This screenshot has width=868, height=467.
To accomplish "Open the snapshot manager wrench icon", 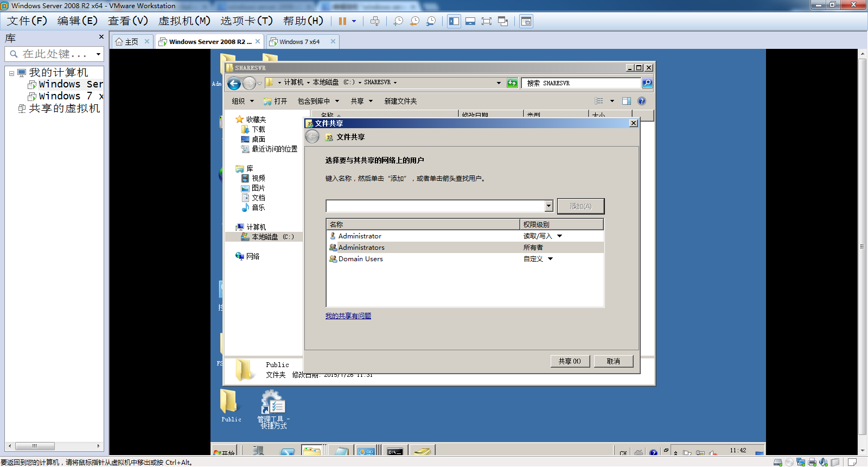I will [431, 21].
